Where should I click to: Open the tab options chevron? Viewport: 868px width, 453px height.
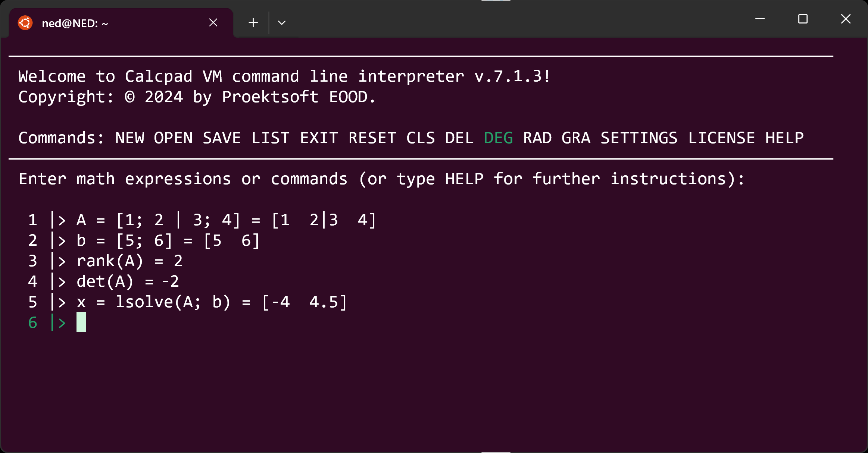[x=281, y=23]
